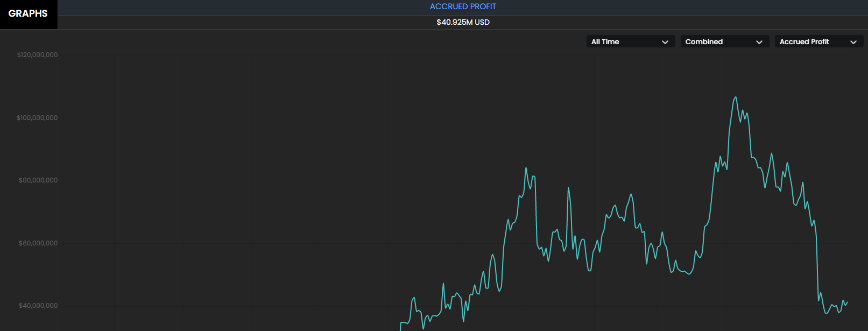Click the $40.925M USD profit value
Image resolution: width=868 pixels, height=331 pixels.
point(463,22)
